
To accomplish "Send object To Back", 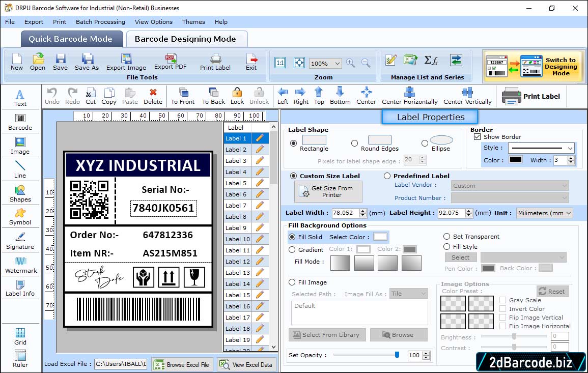I will pos(214,96).
